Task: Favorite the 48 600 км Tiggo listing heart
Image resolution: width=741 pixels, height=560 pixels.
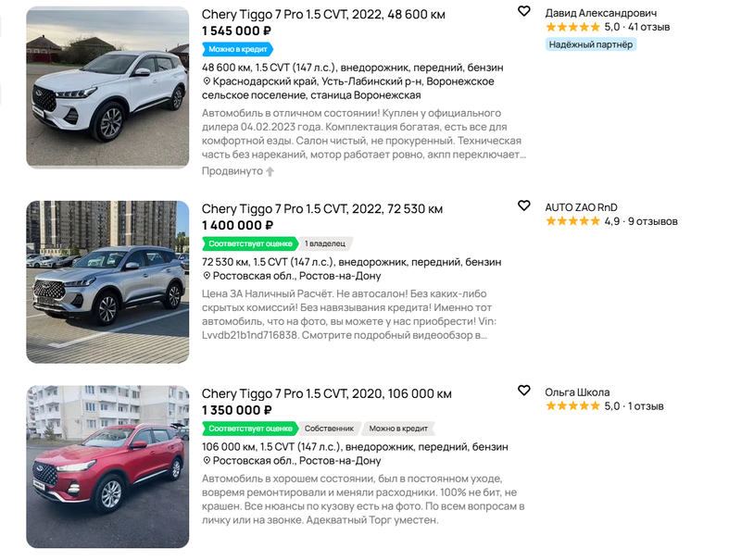Action: click(523, 11)
